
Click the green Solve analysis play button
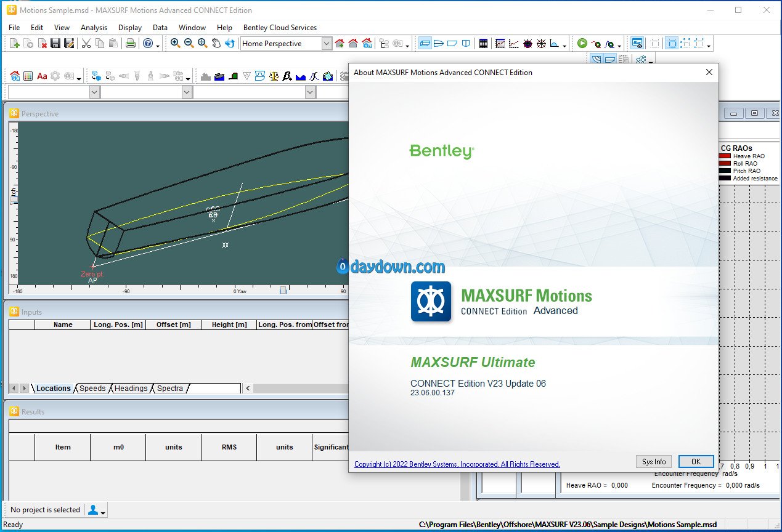[582, 43]
